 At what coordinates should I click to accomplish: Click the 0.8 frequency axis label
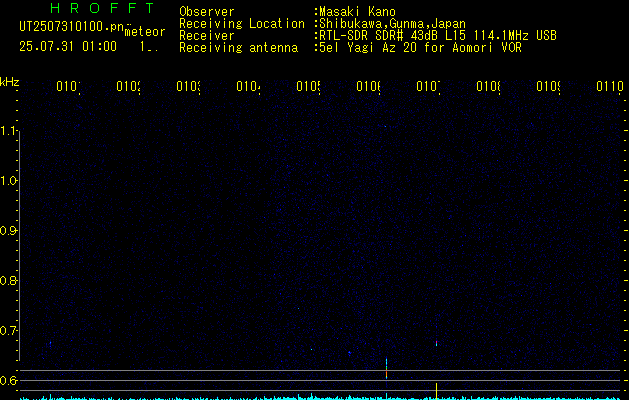click(9, 280)
